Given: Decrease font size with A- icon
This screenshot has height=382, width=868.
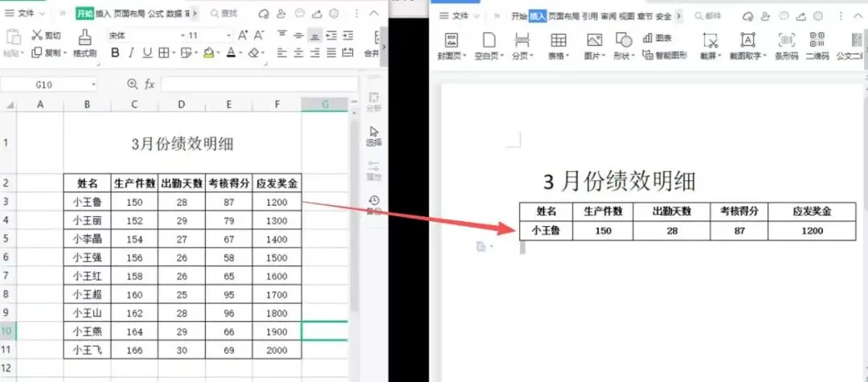Looking at the screenshot, I should point(259,35).
